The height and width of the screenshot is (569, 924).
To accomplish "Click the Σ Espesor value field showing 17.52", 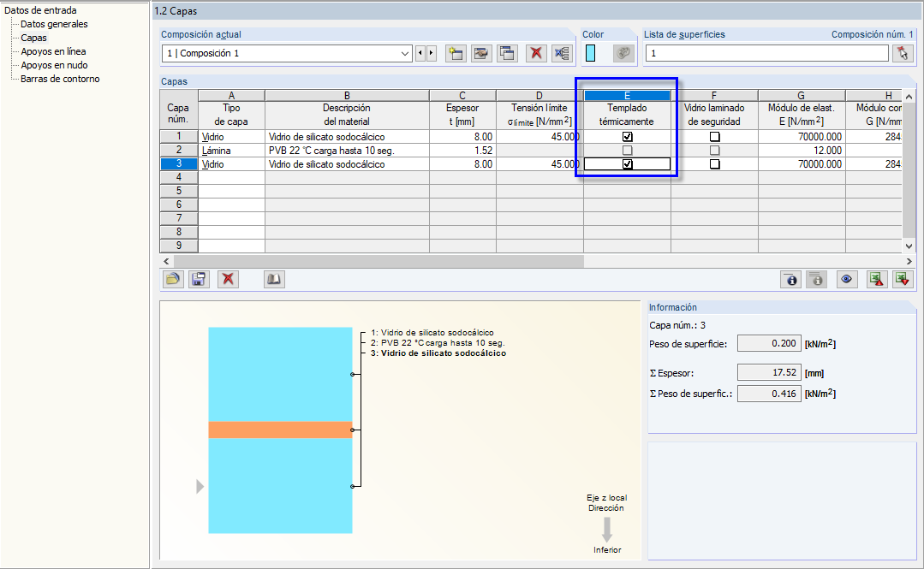I will tap(769, 372).
